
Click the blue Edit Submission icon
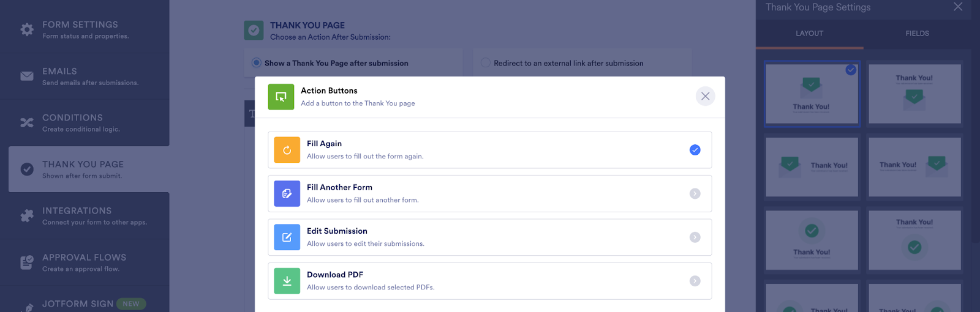(x=287, y=237)
